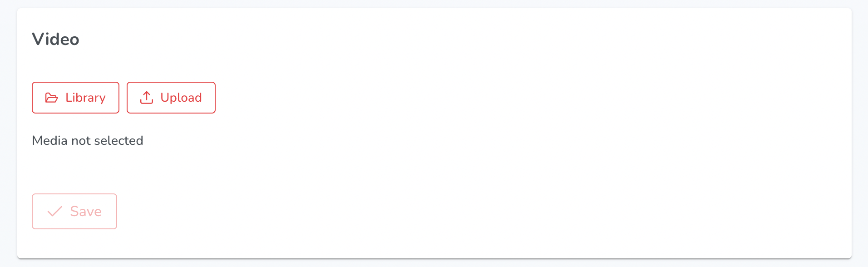Tap the tray-and-arrow glyph beside Upload
Viewport: 868px width, 267px height.
tap(147, 98)
